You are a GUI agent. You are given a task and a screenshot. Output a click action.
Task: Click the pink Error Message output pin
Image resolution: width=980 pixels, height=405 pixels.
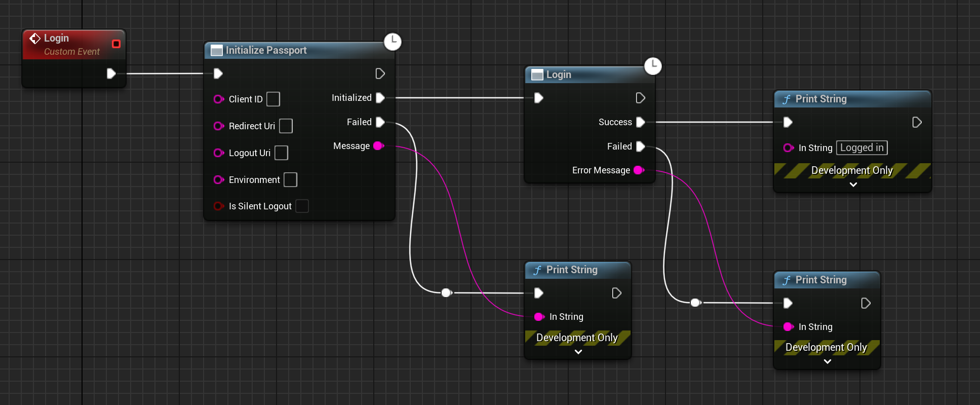pos(639,170)
